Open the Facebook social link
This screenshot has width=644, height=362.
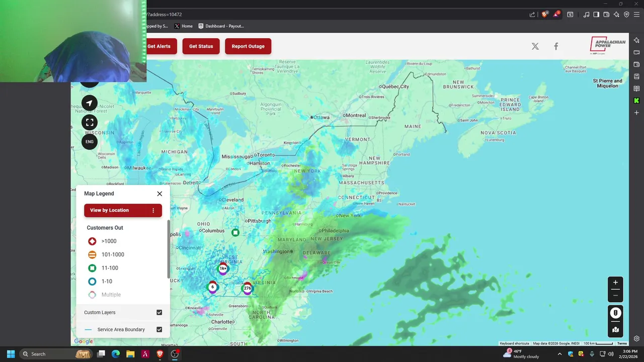[x=556, y=46]
